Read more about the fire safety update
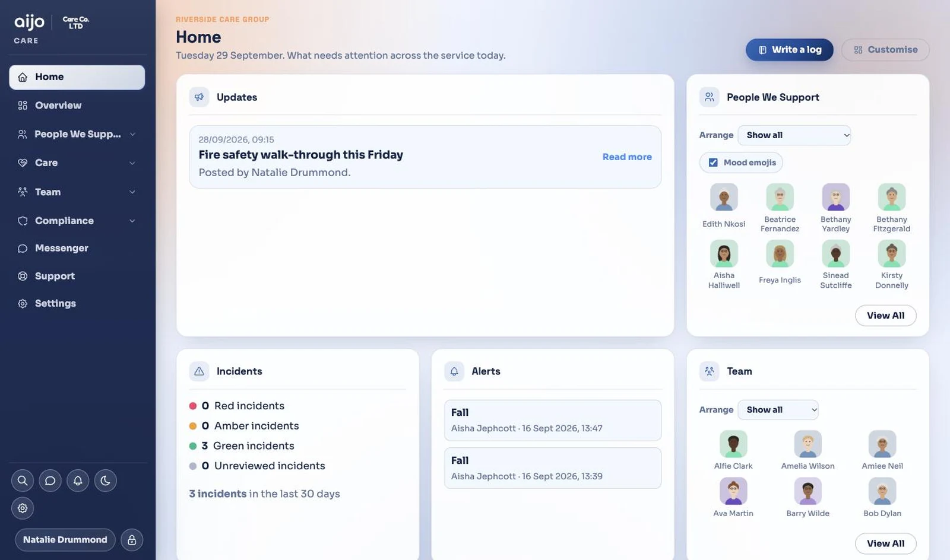Viewport: 950px width, 560px height. point(627,157)
